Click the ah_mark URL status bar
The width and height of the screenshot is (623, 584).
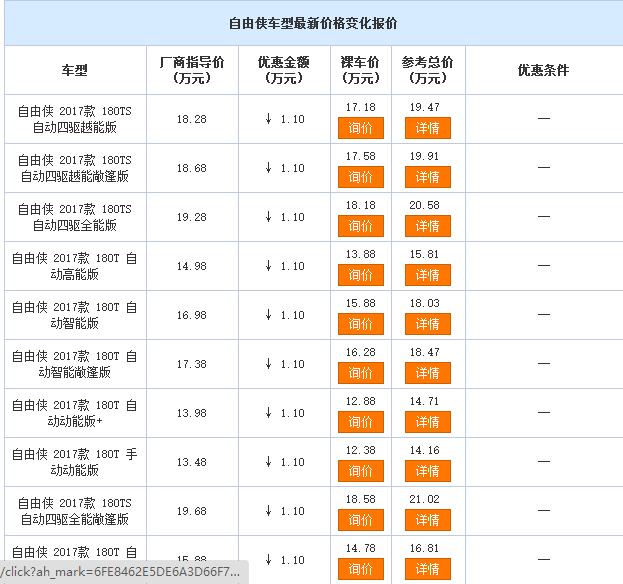(x=124, y=572)
